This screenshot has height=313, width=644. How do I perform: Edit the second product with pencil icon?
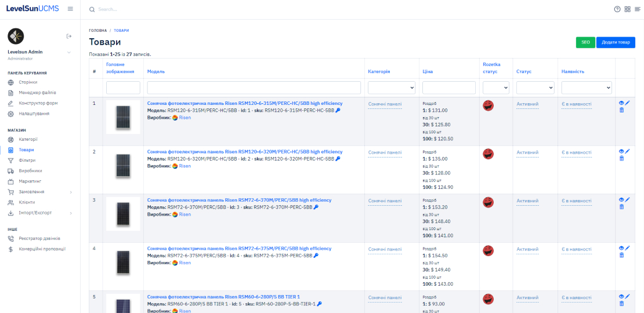click(x=627, y=151)
